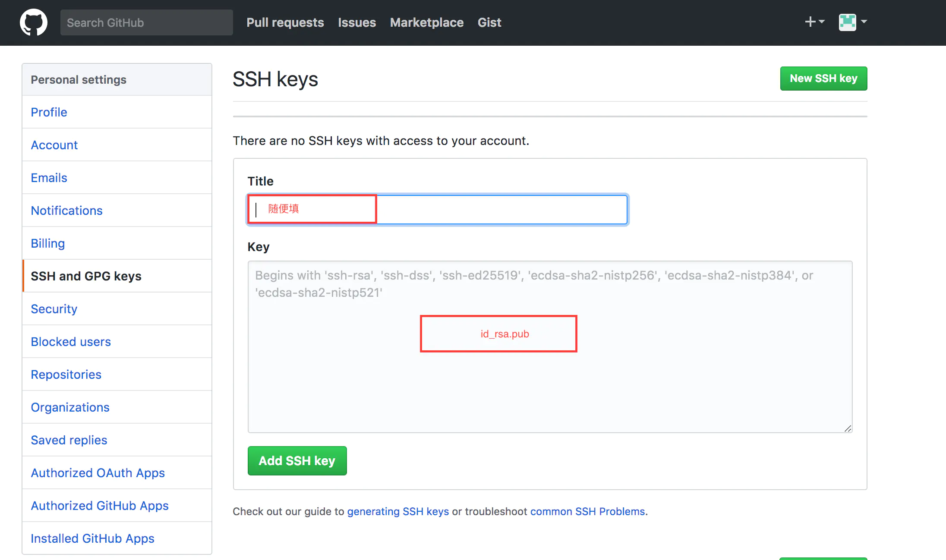This screenshot has height=560, width=946.
Task: Open Emails settings
Action: tap(117, 178)
